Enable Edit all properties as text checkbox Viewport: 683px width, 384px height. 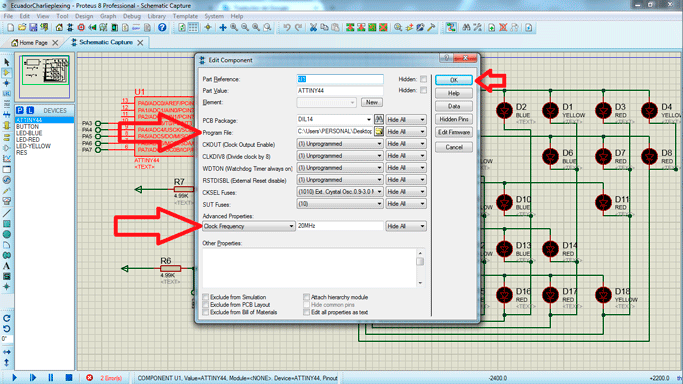click(x=306, y=312)
